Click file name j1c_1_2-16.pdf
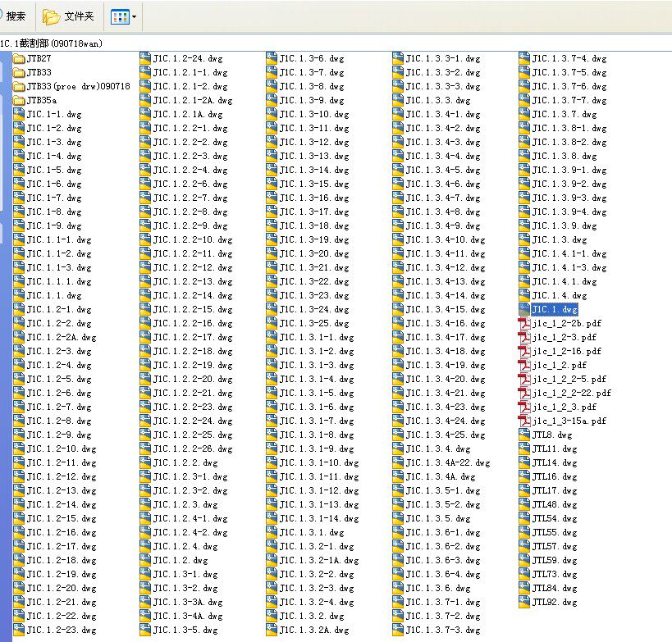672x642 pixels. tap(567, 351)
